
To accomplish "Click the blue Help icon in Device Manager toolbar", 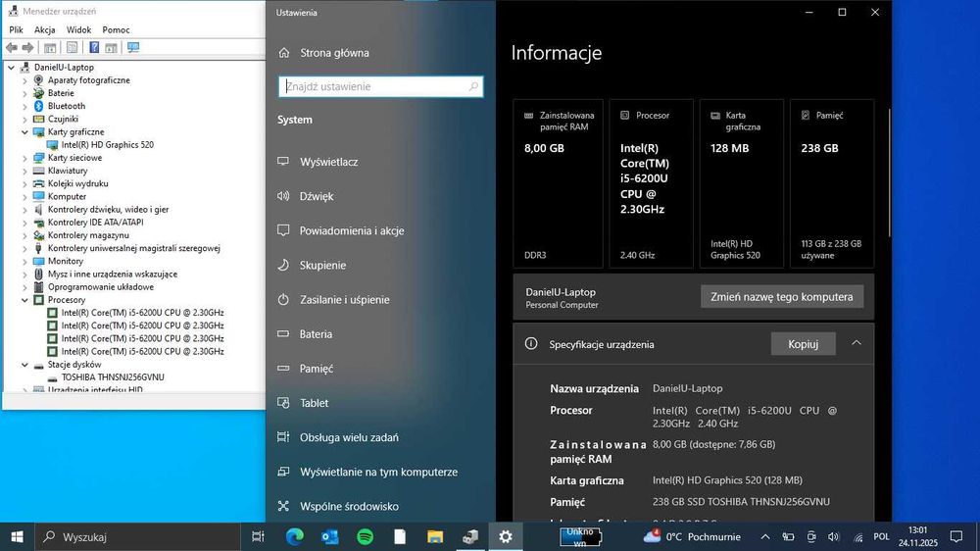I will [94, 47].
